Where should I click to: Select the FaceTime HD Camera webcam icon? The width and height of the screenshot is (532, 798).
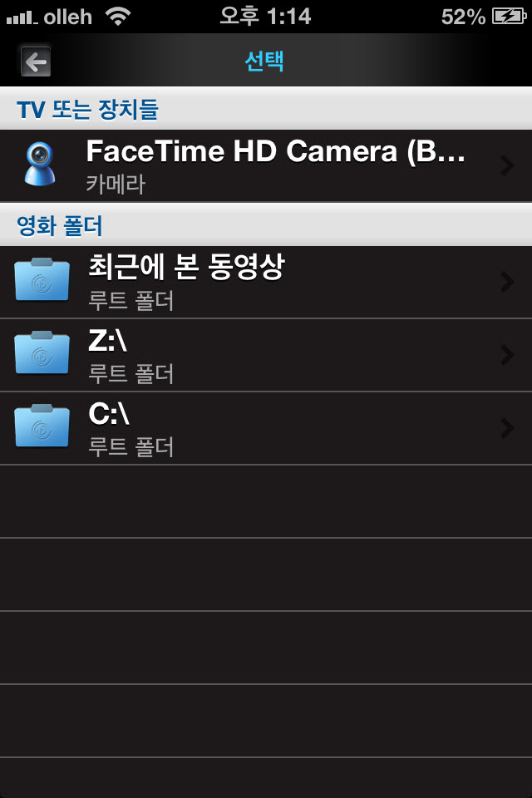click(x=40, y=164)
